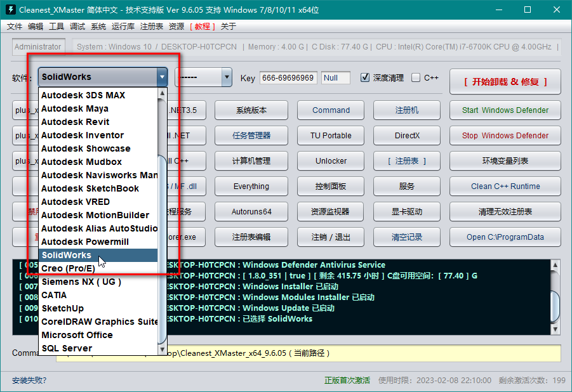Launch the Command button
572x392 pixels.
point(331,110)
